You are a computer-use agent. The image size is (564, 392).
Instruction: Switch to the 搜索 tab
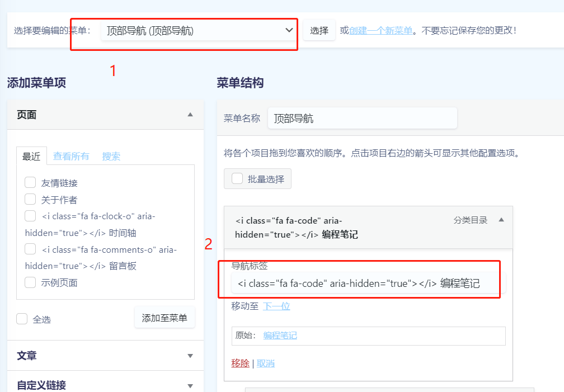[111, 157]
